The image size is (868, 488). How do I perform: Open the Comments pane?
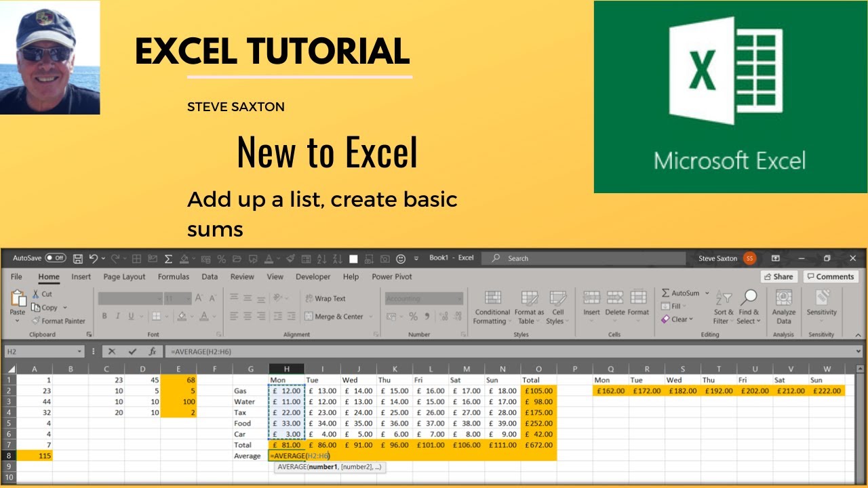tap(831, 277)
